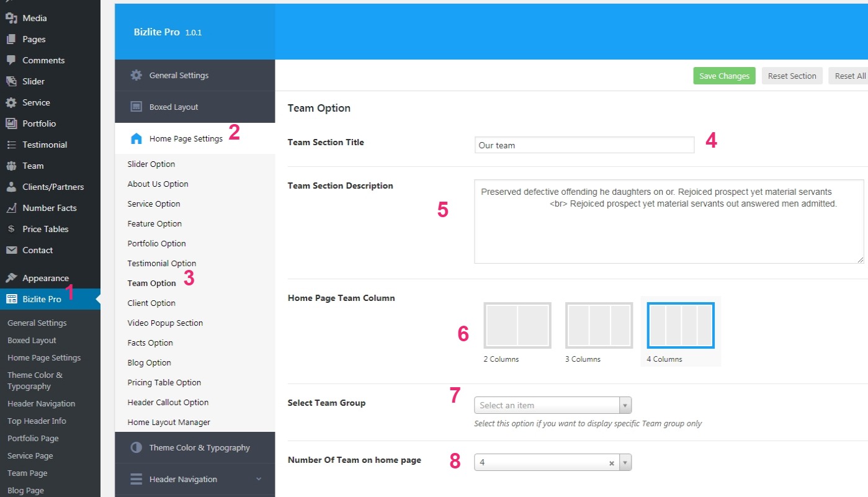Open Theme Color & Typography submenu link
The height and width of the screenshot is (497, 868).
point(35,380)
